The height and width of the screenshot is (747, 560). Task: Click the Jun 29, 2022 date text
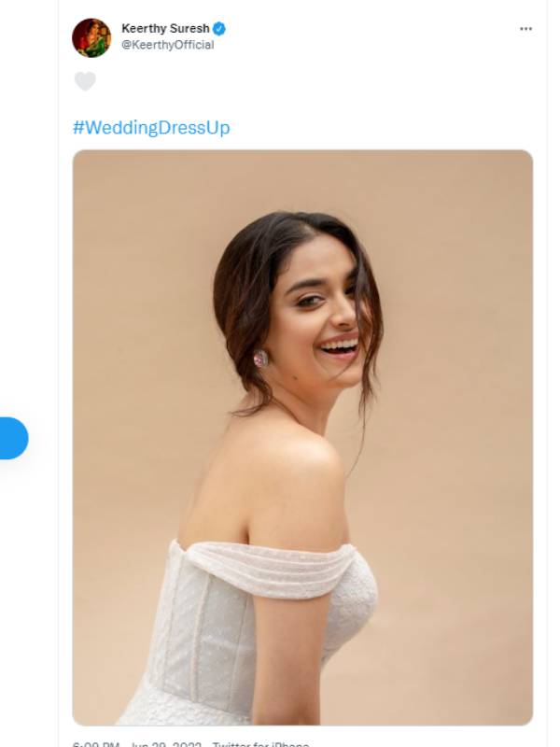(x=164, y=744)
